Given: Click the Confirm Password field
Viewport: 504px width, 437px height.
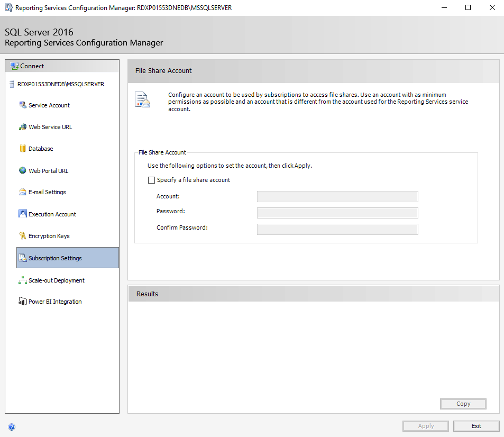Looking at the screenshot, I should click(x=337, y=229).
